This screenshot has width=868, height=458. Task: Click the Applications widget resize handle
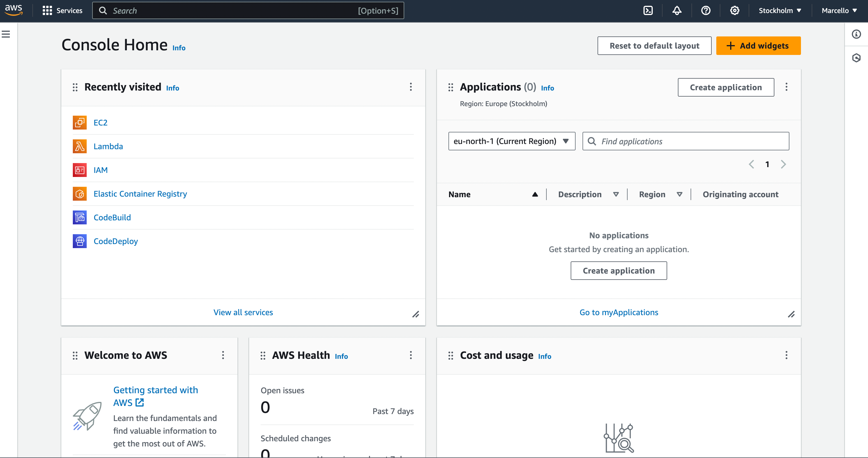coord(791,314)
